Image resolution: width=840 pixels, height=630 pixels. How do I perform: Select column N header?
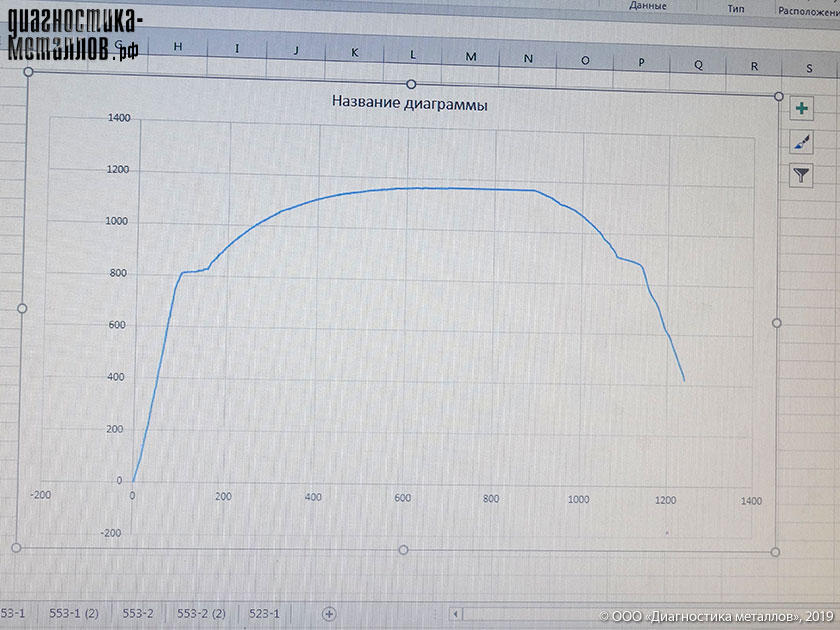528,58
